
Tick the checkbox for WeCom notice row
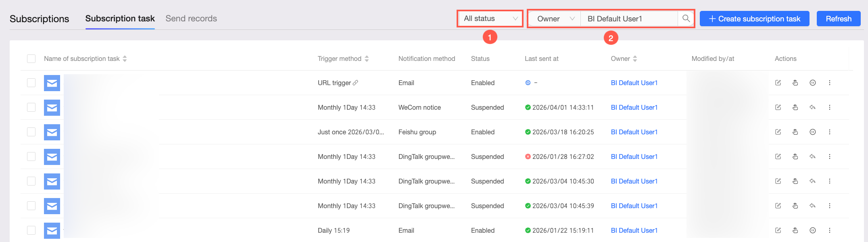click(31, 107)
